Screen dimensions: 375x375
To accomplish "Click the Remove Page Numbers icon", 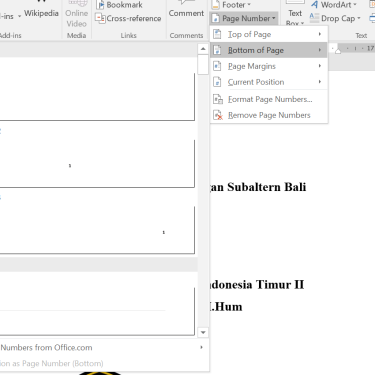I will [x=218, y=115].
